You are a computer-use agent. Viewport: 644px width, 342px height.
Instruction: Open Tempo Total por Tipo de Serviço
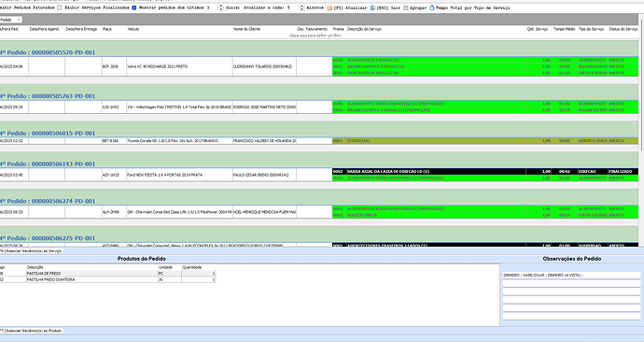469,7
